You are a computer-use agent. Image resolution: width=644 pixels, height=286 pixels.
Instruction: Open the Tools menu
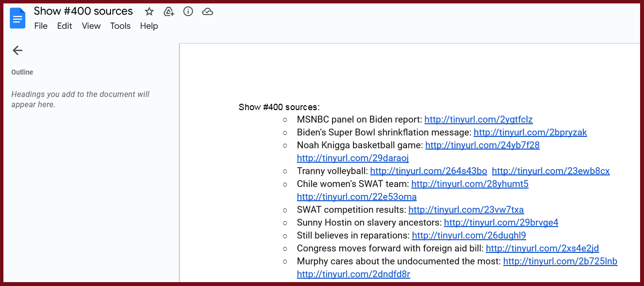coord(120,26)
